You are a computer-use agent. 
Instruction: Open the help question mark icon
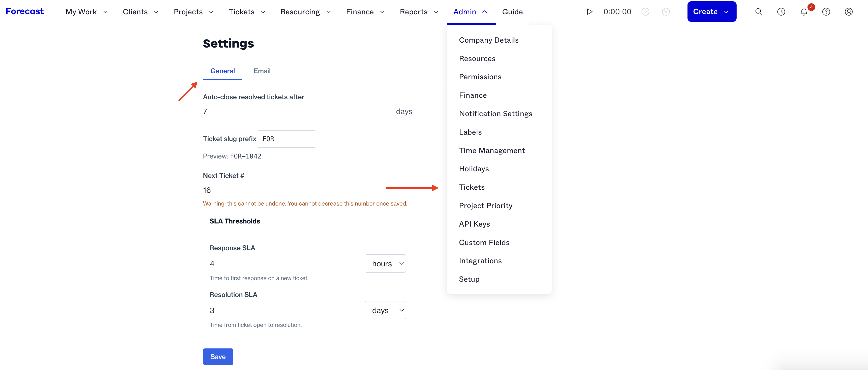[826, 12]
